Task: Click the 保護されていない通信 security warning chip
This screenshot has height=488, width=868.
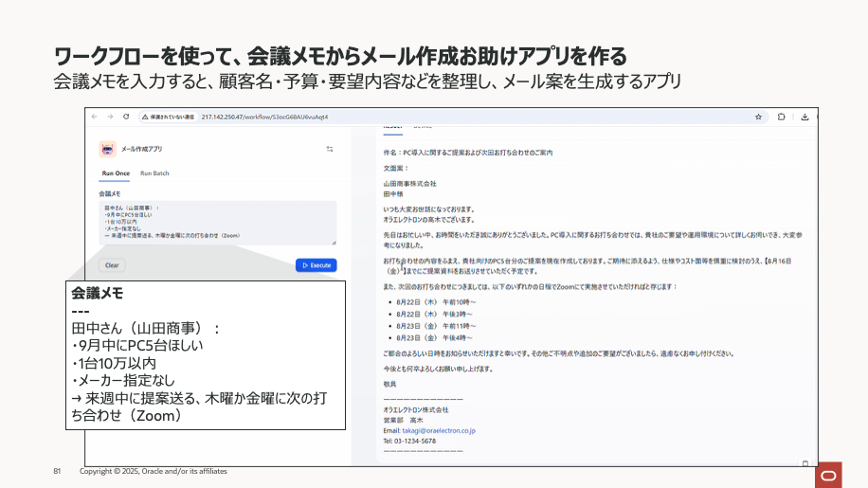Action: [169, 117]
